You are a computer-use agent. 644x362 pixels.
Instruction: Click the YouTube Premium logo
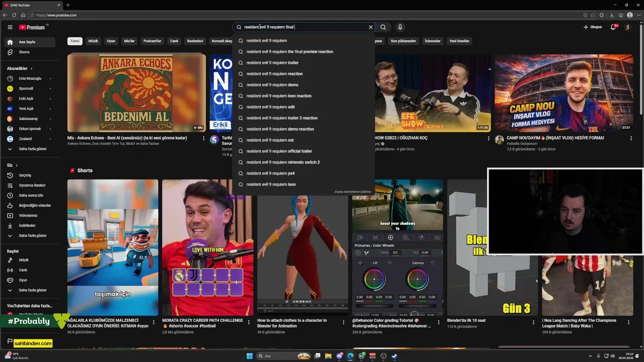(33, 27)
